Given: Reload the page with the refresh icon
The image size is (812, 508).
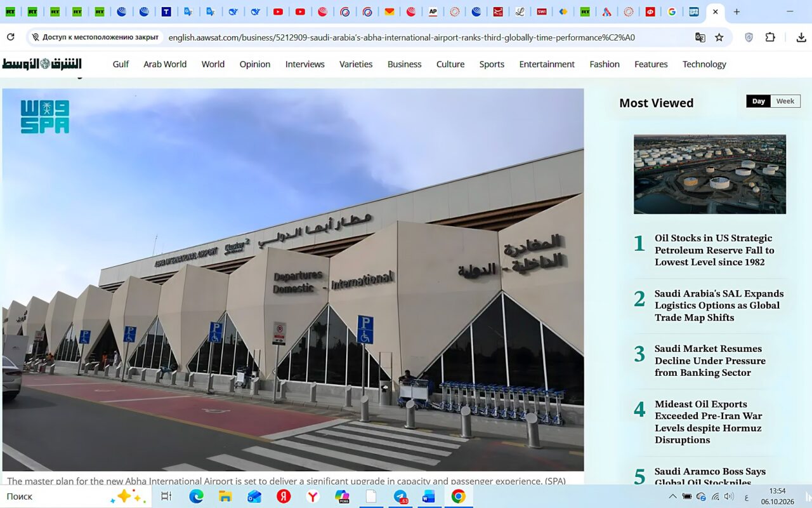Looking at the screenshot, I should coord(10,37).
